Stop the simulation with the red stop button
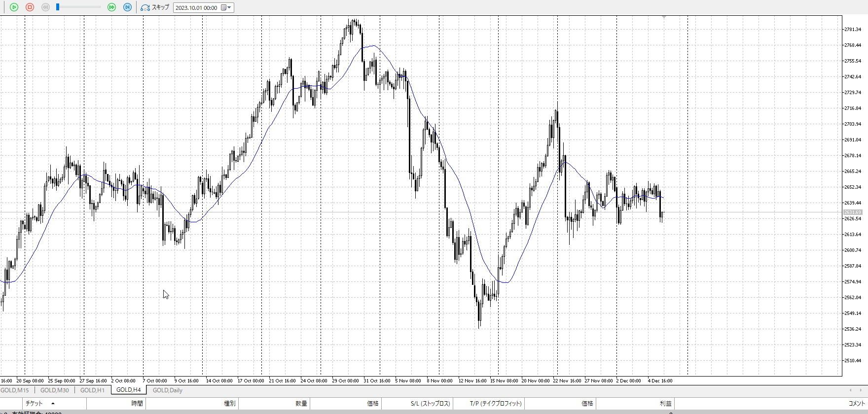Screen dimensions: 868x414 pyautogui.click(x=30, y=7)
